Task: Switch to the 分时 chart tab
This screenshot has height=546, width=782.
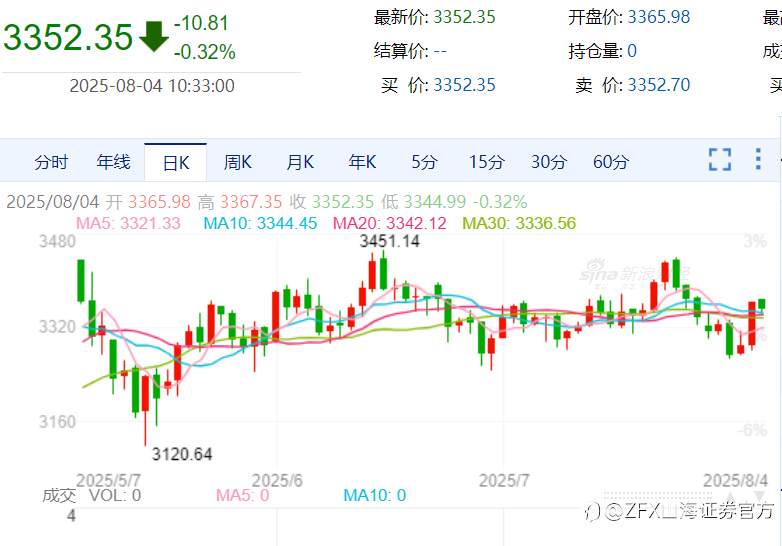Action: click(x=51, y=162)
